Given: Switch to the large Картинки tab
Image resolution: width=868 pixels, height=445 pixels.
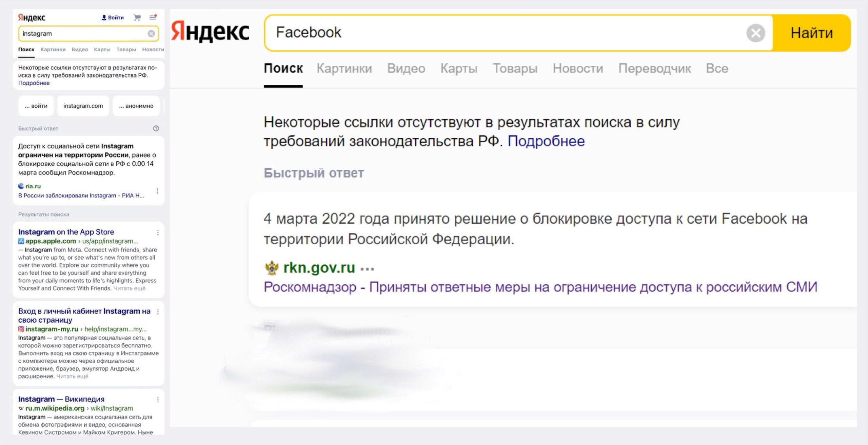Looking at the screenshot, I should click(x=344, y=68).
